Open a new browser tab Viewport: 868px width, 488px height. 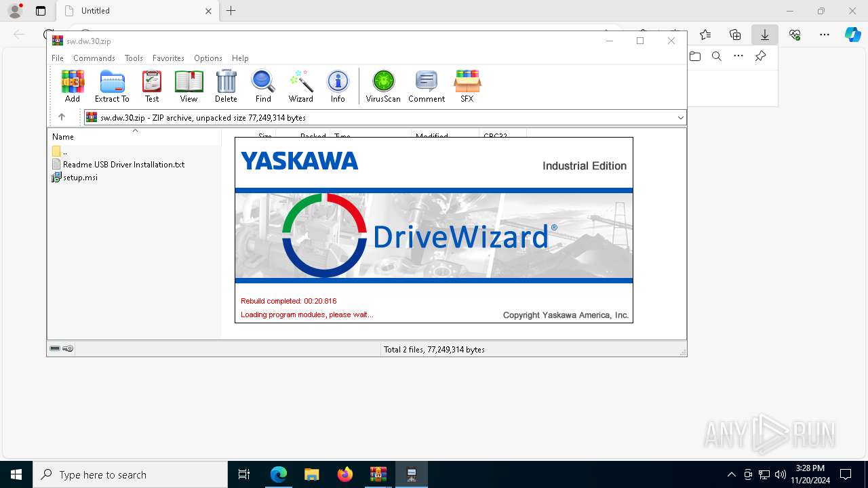[231, 11]
